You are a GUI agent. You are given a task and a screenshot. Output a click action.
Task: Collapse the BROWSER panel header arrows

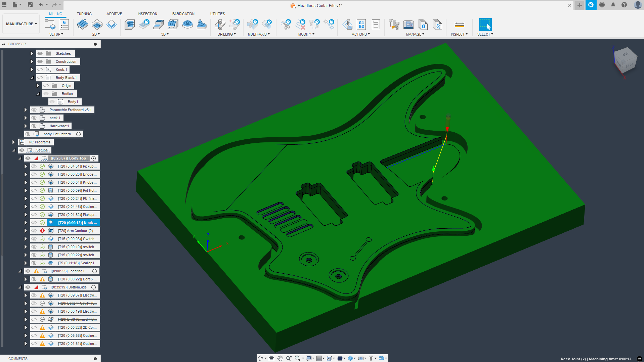coord(4,44)
